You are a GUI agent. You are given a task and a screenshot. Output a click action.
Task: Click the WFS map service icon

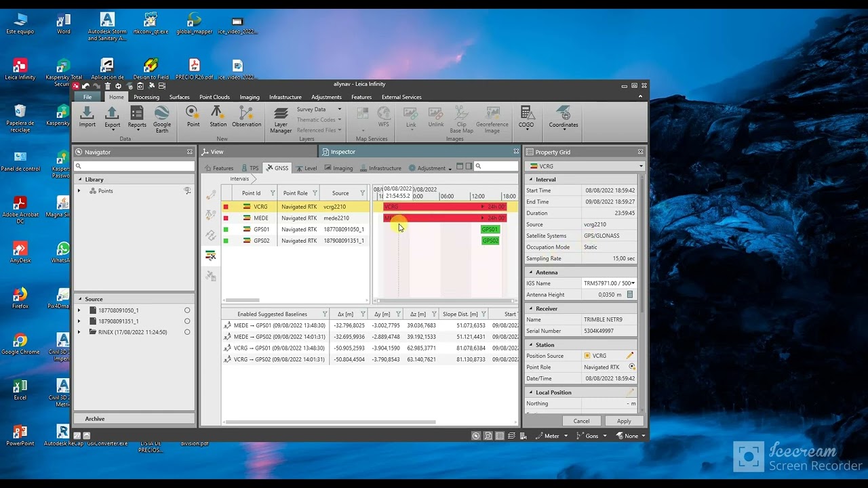pos(384,117)
